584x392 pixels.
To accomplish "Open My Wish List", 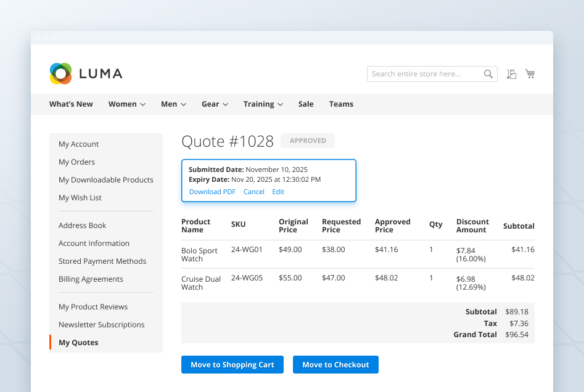I will point(80,197).
